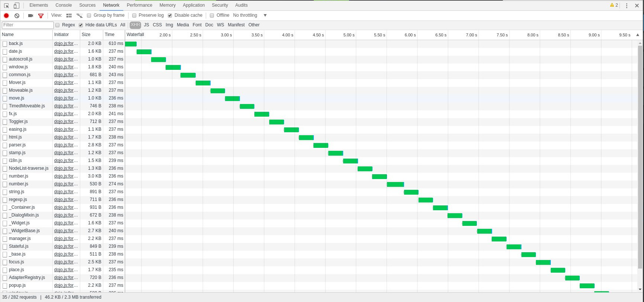This screenshot has height=302, width=644.
Task: Stop recording the network log
Action: point(6,16)
